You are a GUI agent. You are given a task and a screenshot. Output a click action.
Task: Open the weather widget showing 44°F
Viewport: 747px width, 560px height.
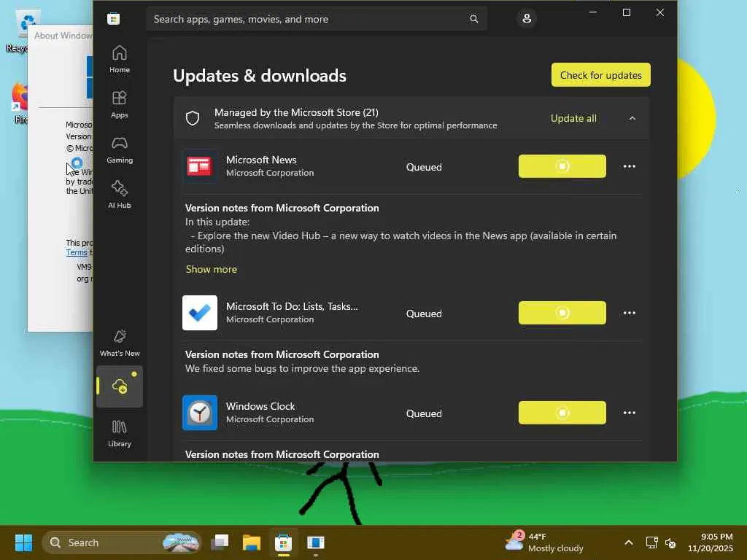(544, 542)
